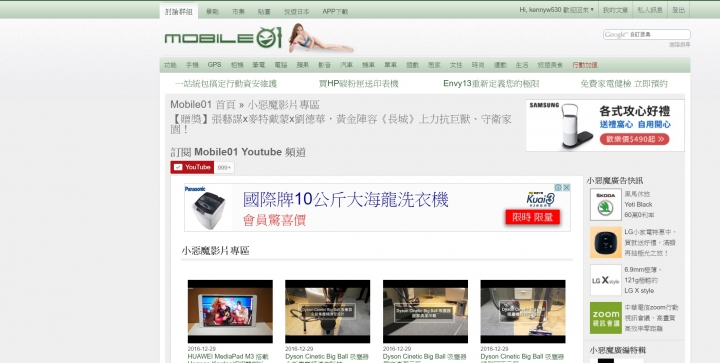Switch to the 景點 tab

point(212,11)
